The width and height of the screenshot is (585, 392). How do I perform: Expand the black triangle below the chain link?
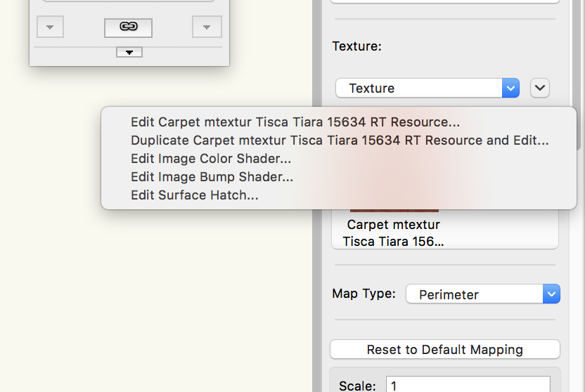pyautogui.click(x=129, y=52)
